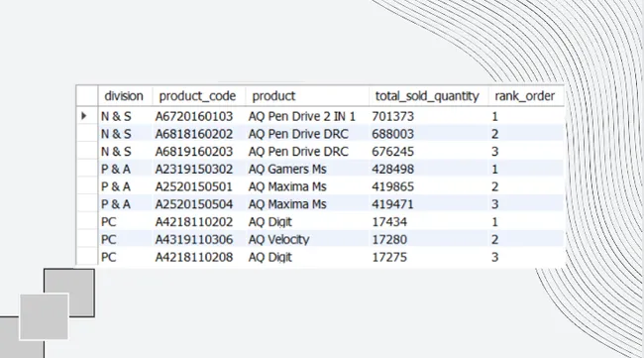Viewport: 644px width, 358px height.
Task: Select cell A6818160202
Action: [194, 134]
